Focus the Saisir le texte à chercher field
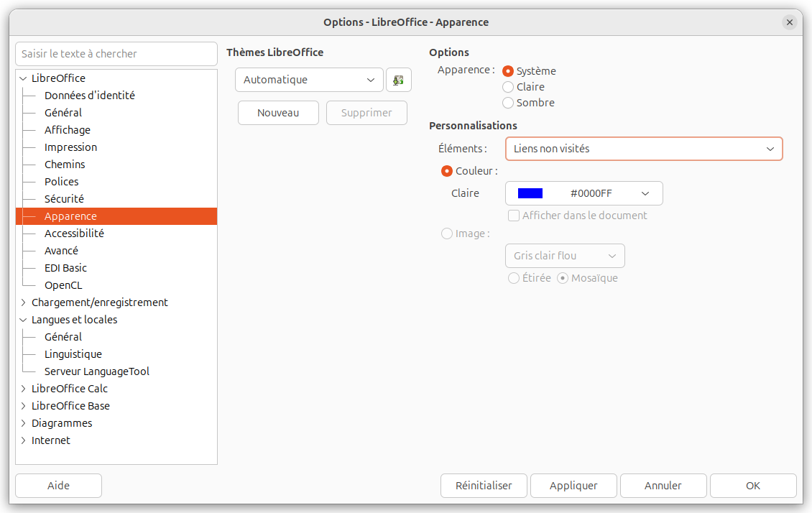The height and width of the screenshot is (513, 812). (116, 54)
